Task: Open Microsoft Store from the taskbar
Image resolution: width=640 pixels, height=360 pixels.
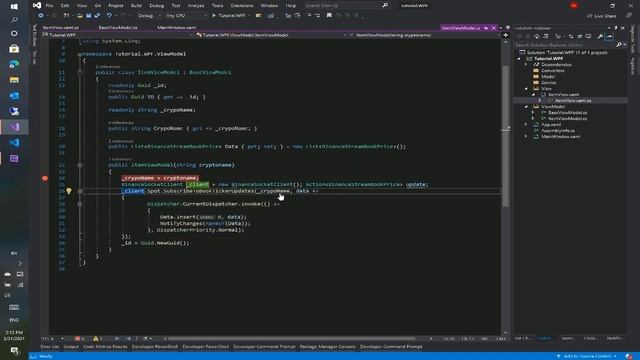Action: [14, 49]
